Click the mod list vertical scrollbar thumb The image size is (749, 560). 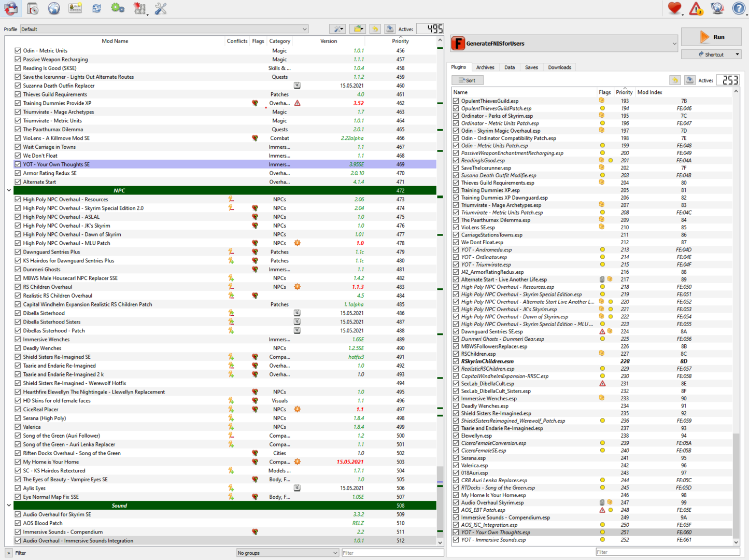[440, 501]
